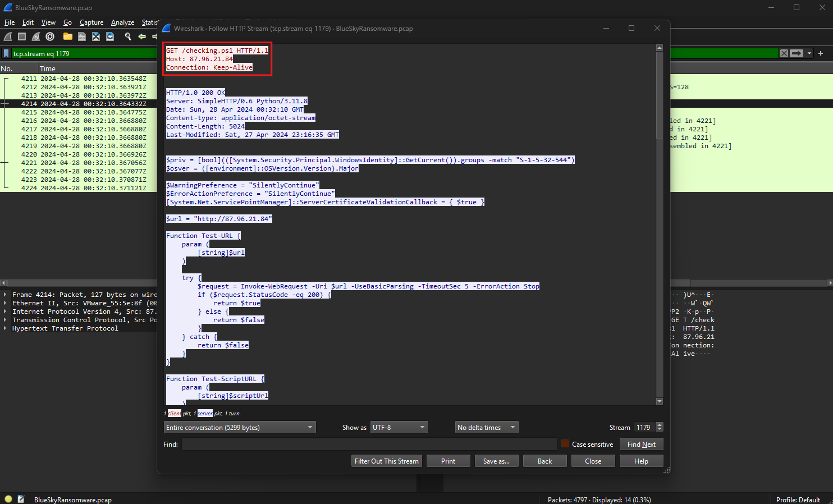Open the Capture menu
The height and width of the screenshot is (504, 833).
(x=91, y=22)
